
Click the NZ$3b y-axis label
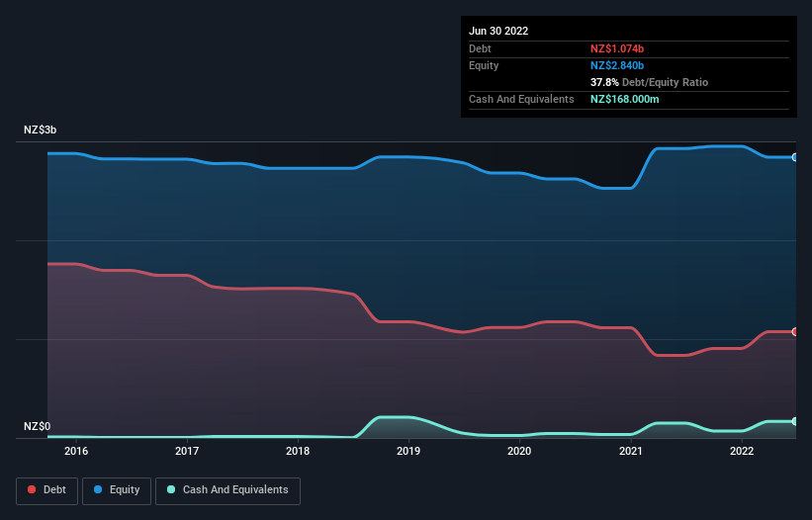[40, 130]
